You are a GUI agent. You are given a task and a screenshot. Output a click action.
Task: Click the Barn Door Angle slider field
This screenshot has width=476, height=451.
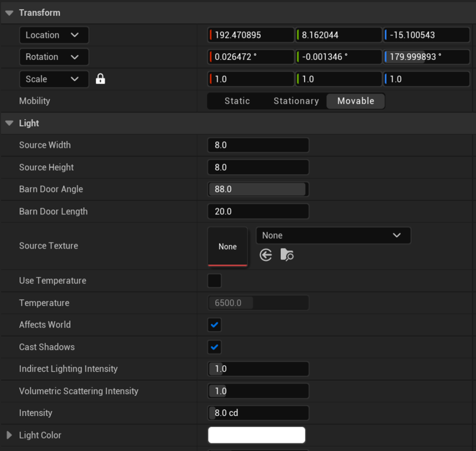pos(258,190)
